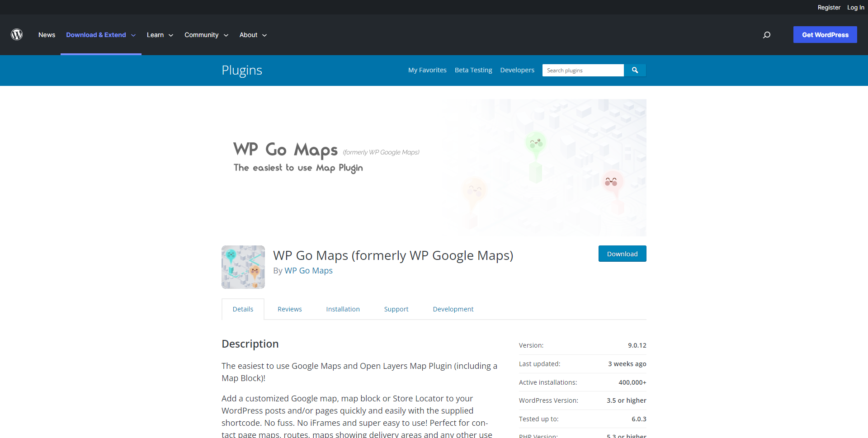The width and height of the screenshot is (868, 438).
Task: Click the WP Go Maps plugin icon
Action: (243, 267)
